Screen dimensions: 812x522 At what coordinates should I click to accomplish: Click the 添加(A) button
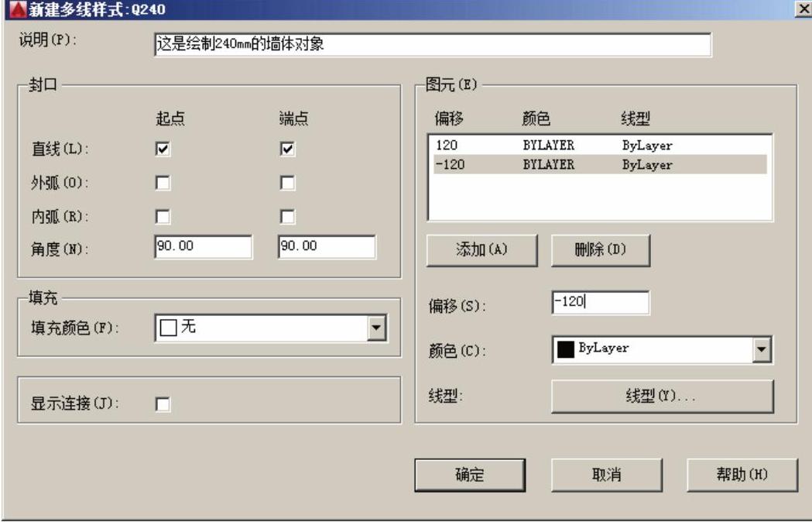481,250
